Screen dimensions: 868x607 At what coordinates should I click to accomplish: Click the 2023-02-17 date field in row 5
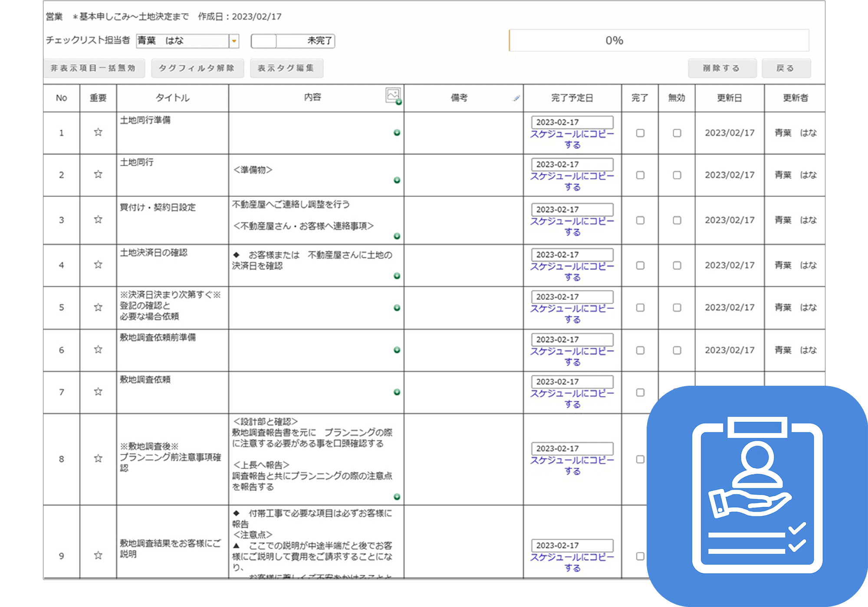point(572,297)
